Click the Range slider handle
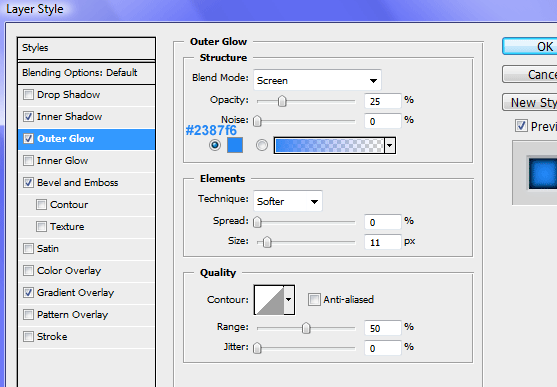 tap(306, 328)
